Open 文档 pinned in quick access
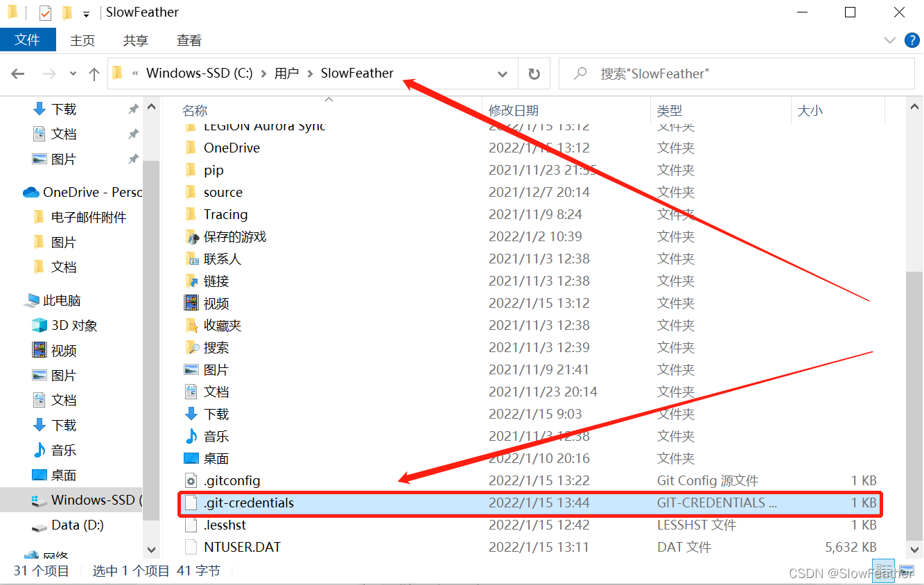The width and height of the screenshot is (924, 585). tap(64, 134)
